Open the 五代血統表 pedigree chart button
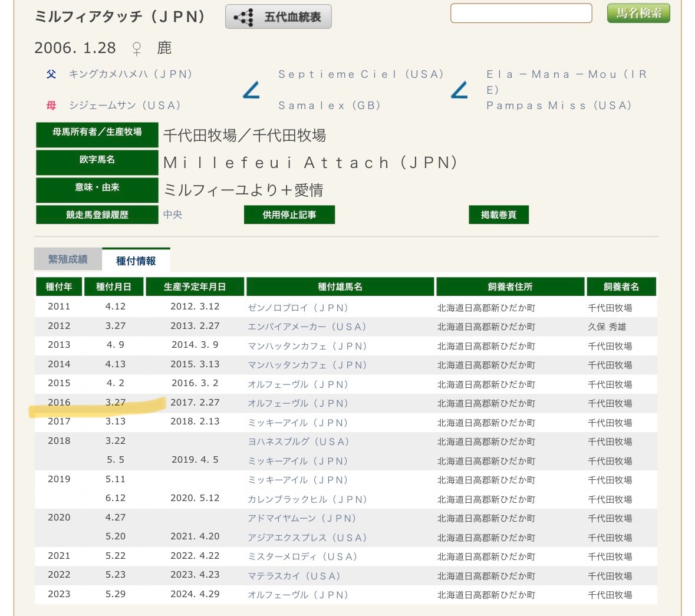Viewport: 695px width, 616px height. tap(278, 17)
